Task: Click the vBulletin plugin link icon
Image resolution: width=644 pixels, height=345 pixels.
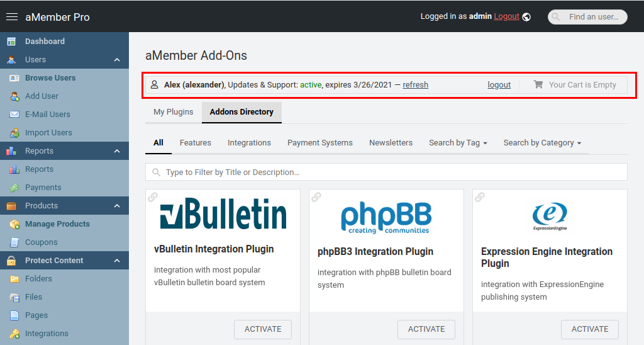Action: tap(153, 197)
